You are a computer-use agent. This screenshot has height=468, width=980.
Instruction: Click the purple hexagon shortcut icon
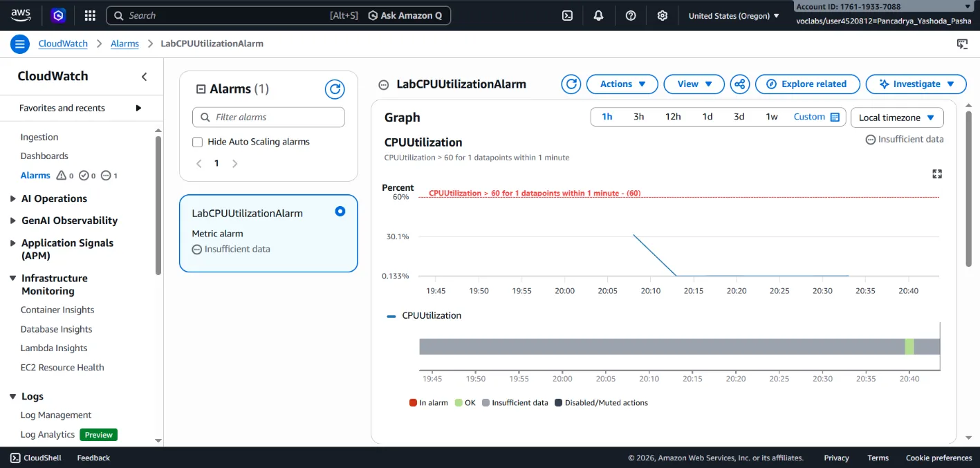tap(59, 15)
